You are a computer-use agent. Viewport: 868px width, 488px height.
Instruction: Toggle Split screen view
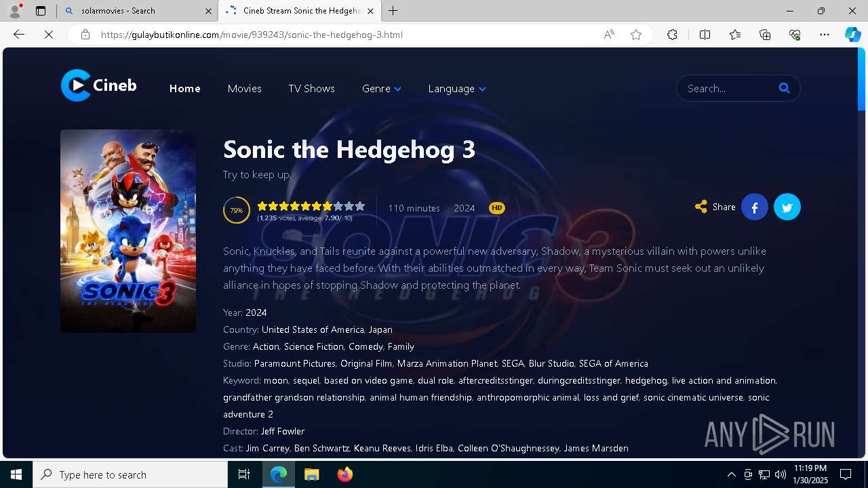[x=705, y=35]
